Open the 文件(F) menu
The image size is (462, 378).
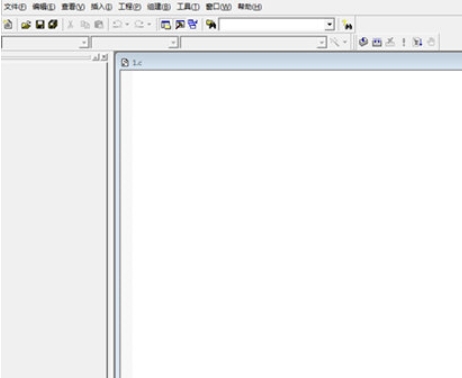[15, 7]
